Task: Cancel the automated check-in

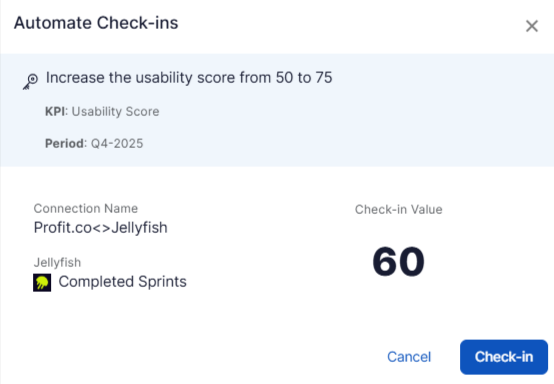Action: tap(409, 357)
